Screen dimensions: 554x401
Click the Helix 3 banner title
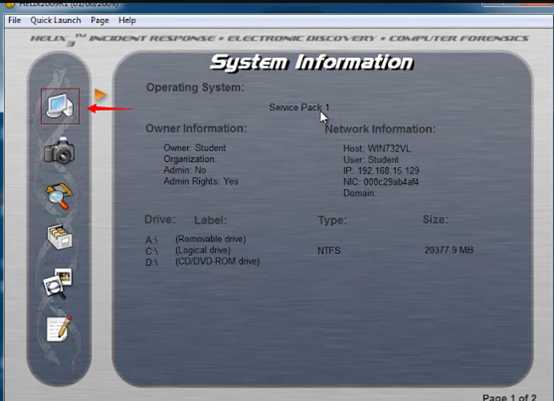pyautogui.click(x=279, y=39)
